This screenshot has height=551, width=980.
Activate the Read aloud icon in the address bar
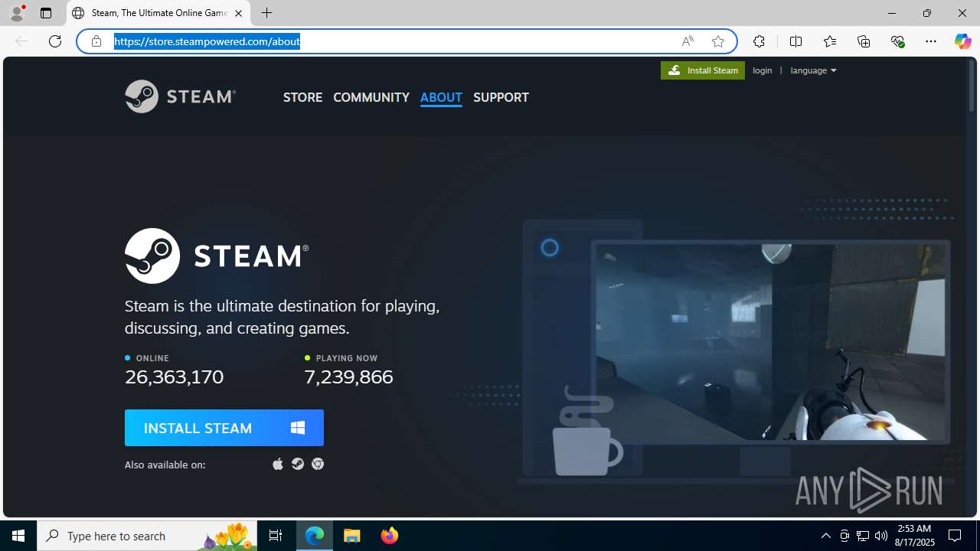coord(688,41)
